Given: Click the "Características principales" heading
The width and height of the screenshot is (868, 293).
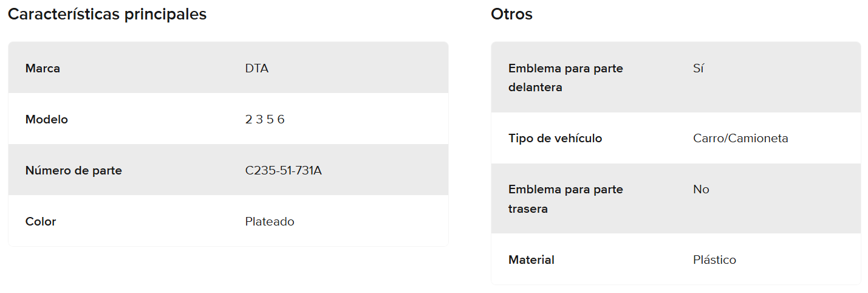Looking at the screenshot, I should pos(107,15).
